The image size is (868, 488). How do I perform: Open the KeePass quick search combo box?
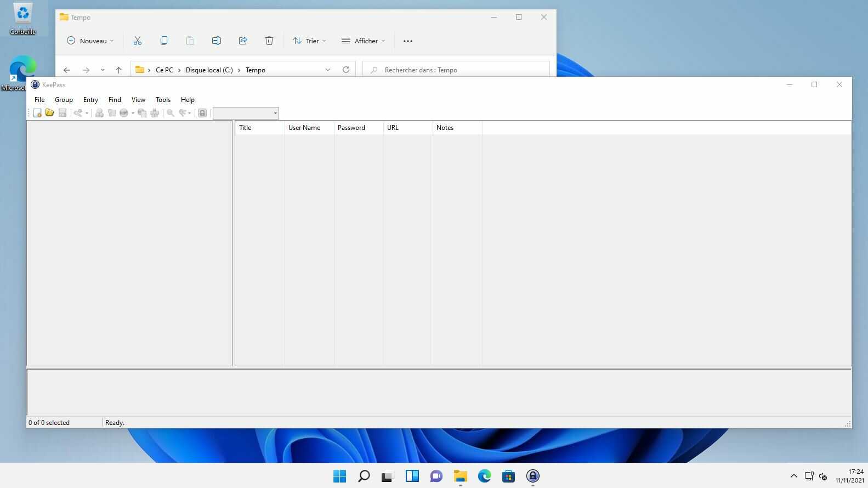click(x=246, y=113)
